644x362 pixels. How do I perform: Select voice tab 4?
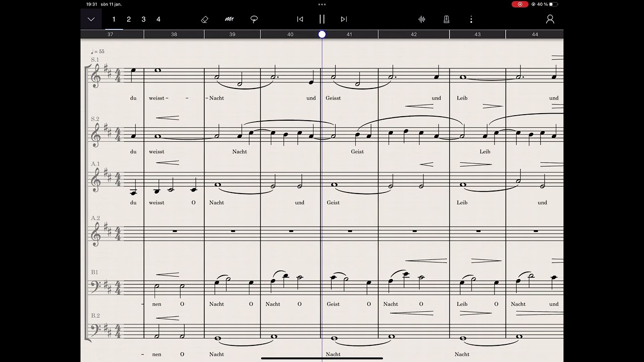[158, 19]
